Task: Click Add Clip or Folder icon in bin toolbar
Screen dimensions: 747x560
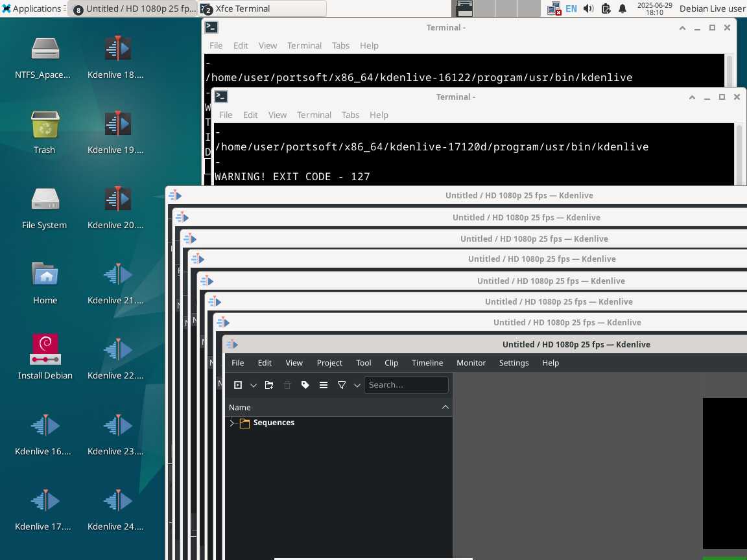Action: pyautogui.click(x=238, y=385)
